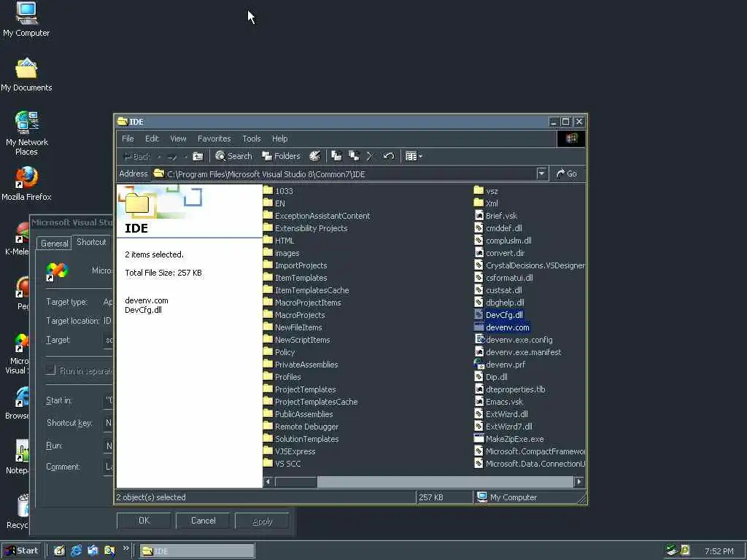Click the Move To toolbar icon

click(337, 156)
